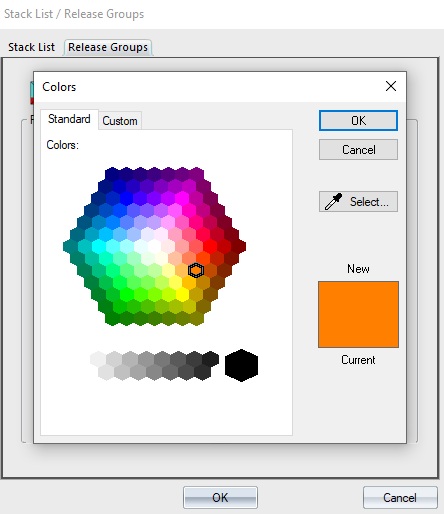Open the Standard colors tab
The image size is (444, 514).
tap(69, 119)
